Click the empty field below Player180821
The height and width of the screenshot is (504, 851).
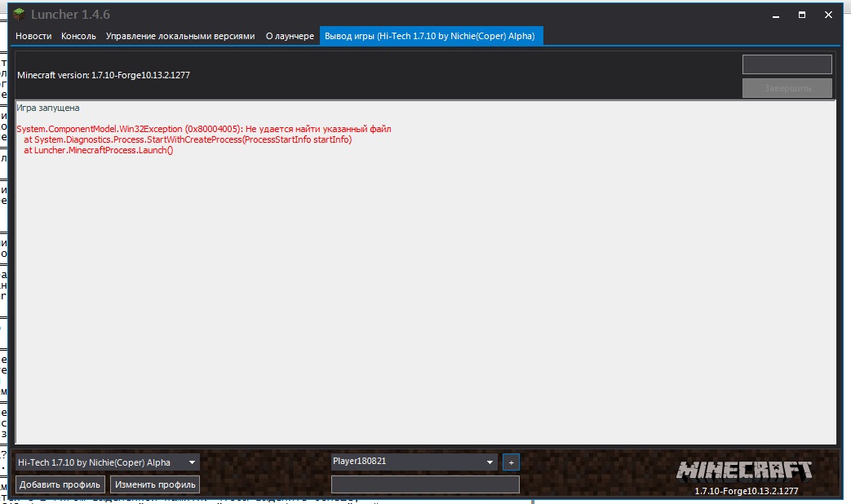425,484
